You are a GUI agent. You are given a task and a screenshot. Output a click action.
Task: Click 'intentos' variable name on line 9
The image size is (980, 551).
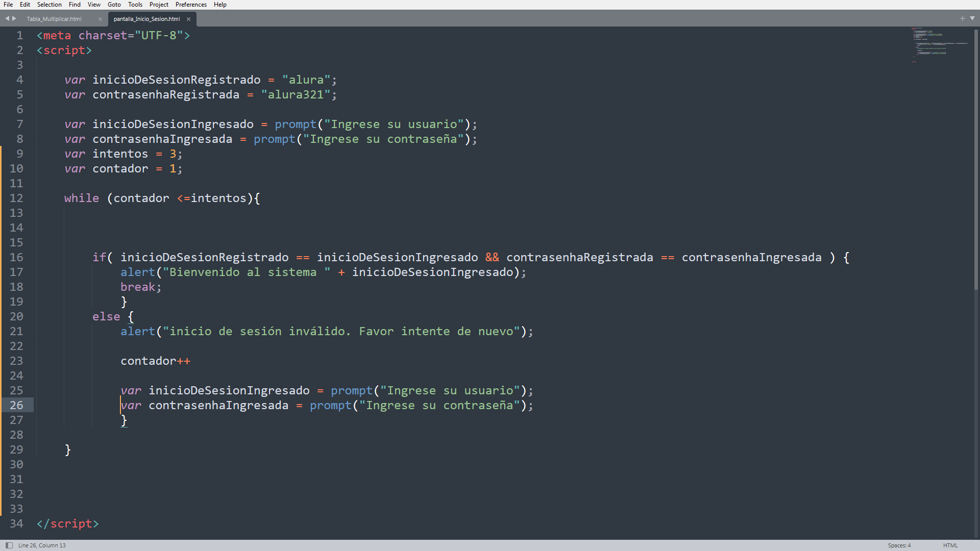(120, 154)
